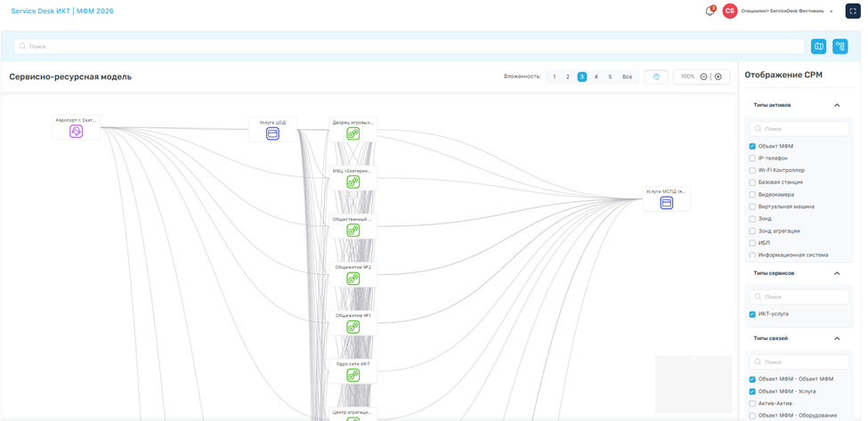Collapse the Типы связей section
The height and width of the screenshot is (421, 868).
(837, 338)
